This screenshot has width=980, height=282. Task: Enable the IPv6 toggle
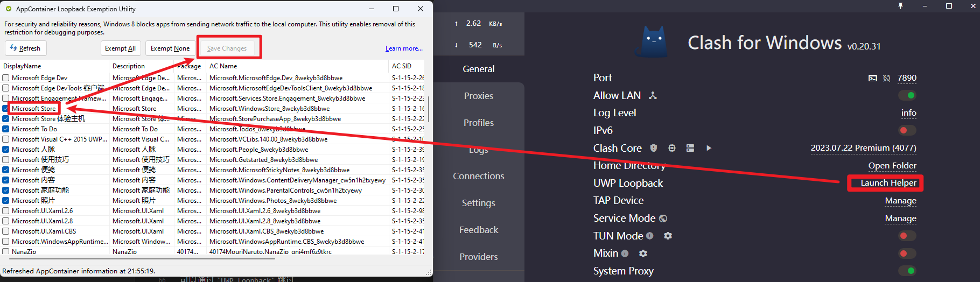(x=907, y=130)
